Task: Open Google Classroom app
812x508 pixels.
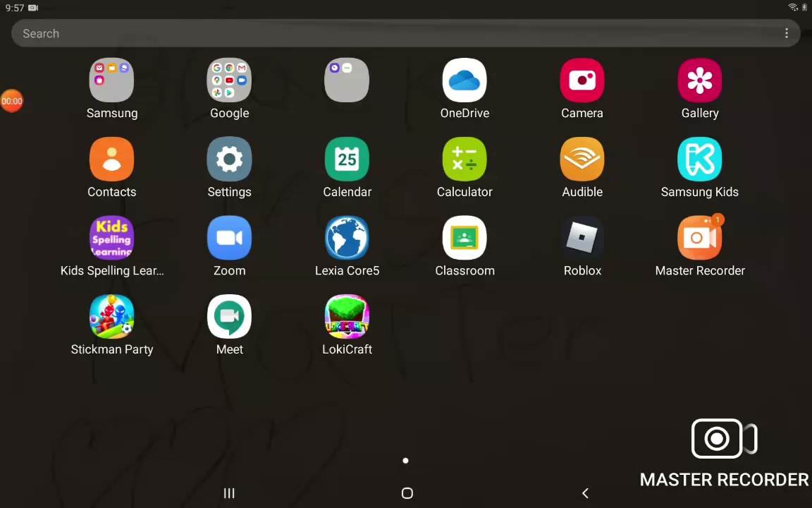Action: pos(465,239)
